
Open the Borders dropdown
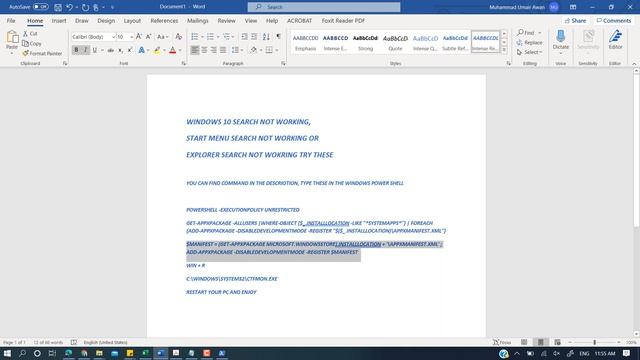click(277, 50)
